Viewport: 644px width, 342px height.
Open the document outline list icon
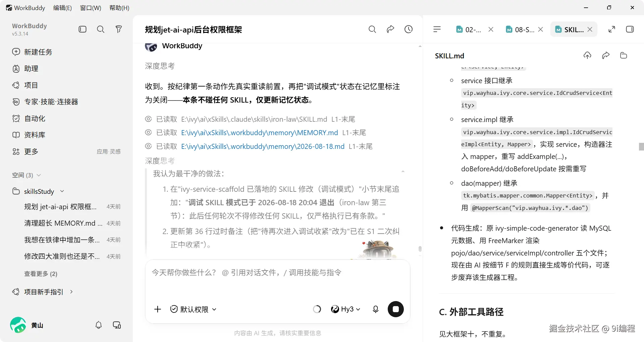click(x=437, y=29)
